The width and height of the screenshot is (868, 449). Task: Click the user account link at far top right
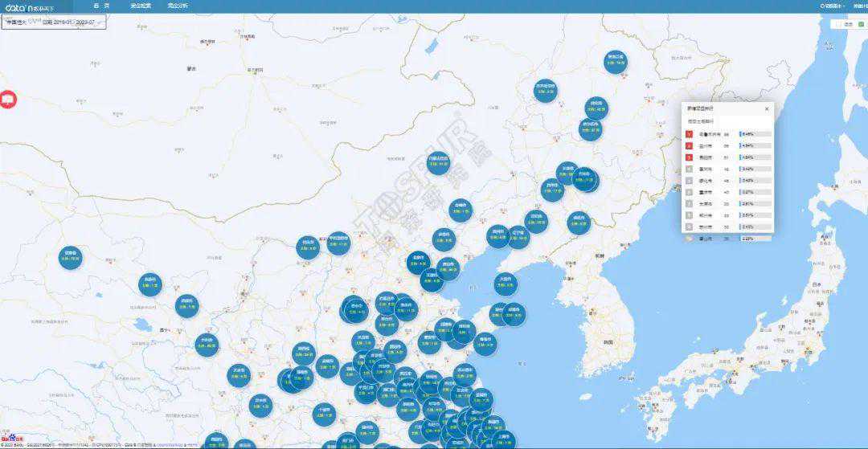point(859,6)
